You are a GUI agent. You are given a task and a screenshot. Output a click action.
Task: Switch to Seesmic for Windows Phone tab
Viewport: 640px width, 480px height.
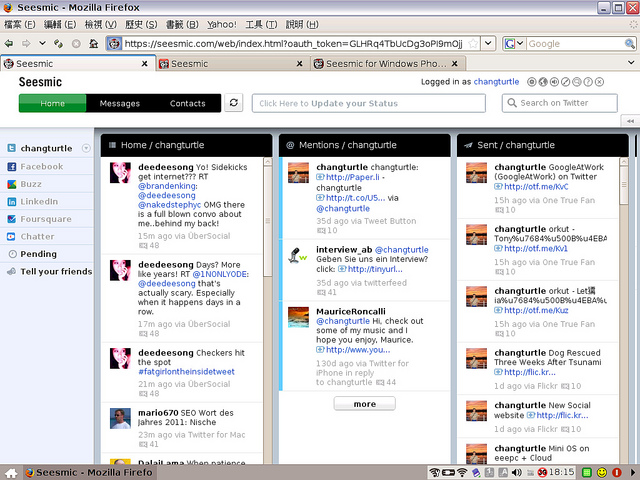pyautogui.click(x=386, y=64)
